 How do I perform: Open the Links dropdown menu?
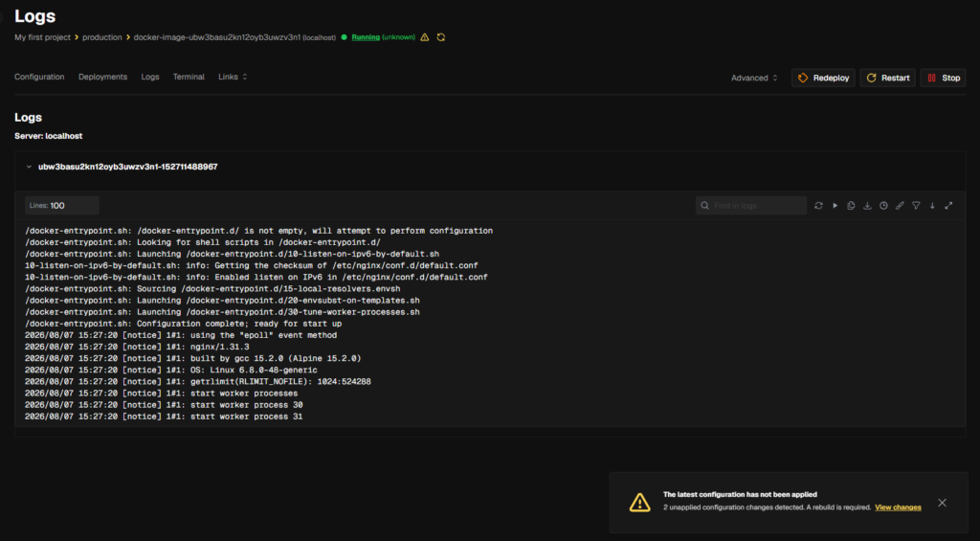point(233,77)
